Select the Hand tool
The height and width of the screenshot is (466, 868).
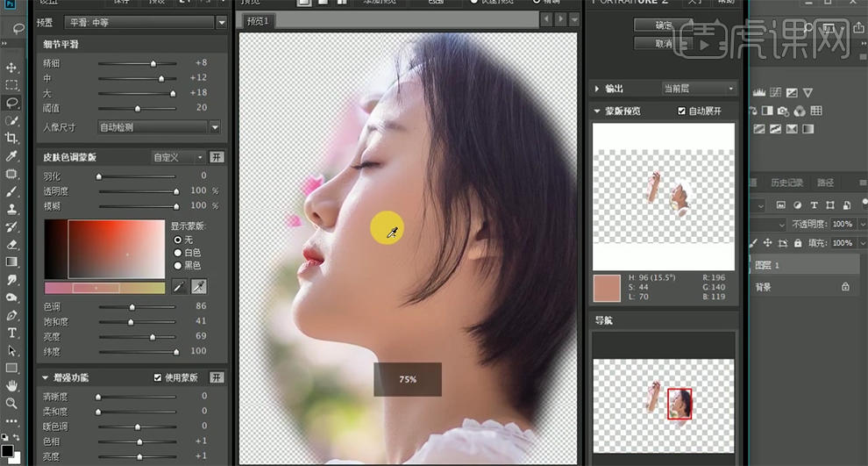point(12,385)
